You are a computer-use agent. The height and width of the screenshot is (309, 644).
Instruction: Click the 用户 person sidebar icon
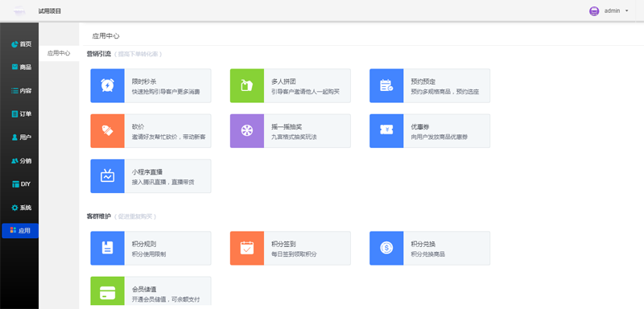point(14,137)
